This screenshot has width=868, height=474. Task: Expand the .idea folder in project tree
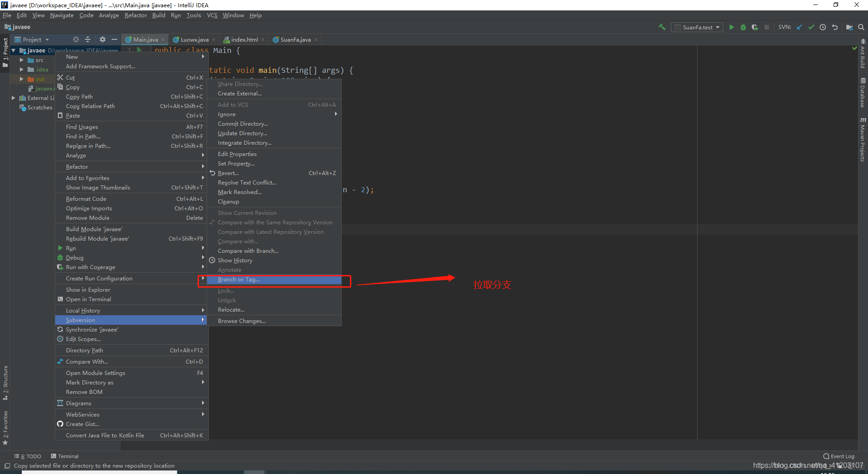point(21,69)
